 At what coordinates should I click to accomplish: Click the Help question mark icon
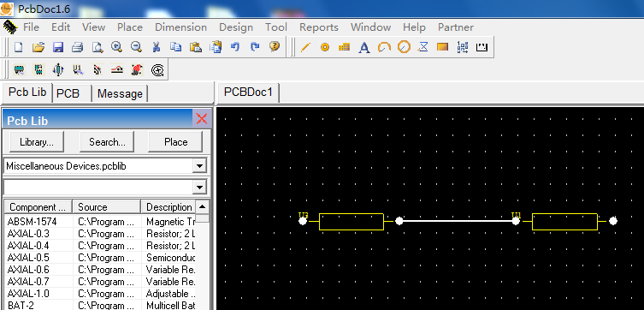275,46
